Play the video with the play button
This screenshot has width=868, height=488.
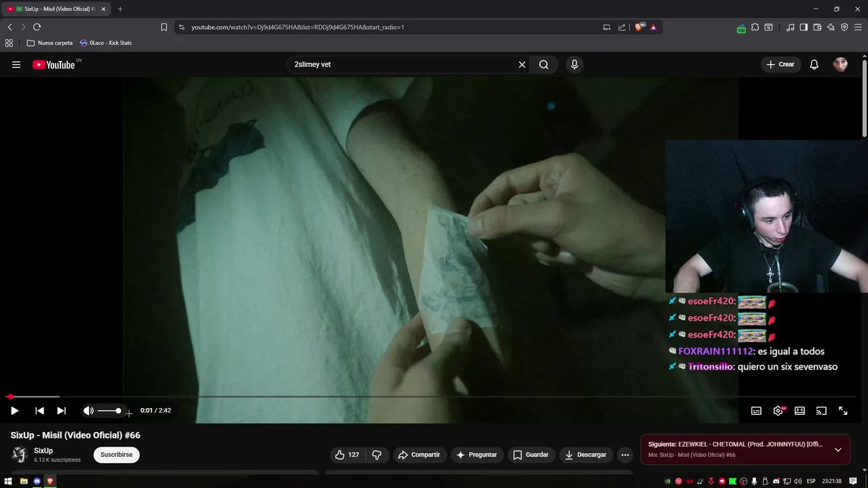tap(14, 411)
